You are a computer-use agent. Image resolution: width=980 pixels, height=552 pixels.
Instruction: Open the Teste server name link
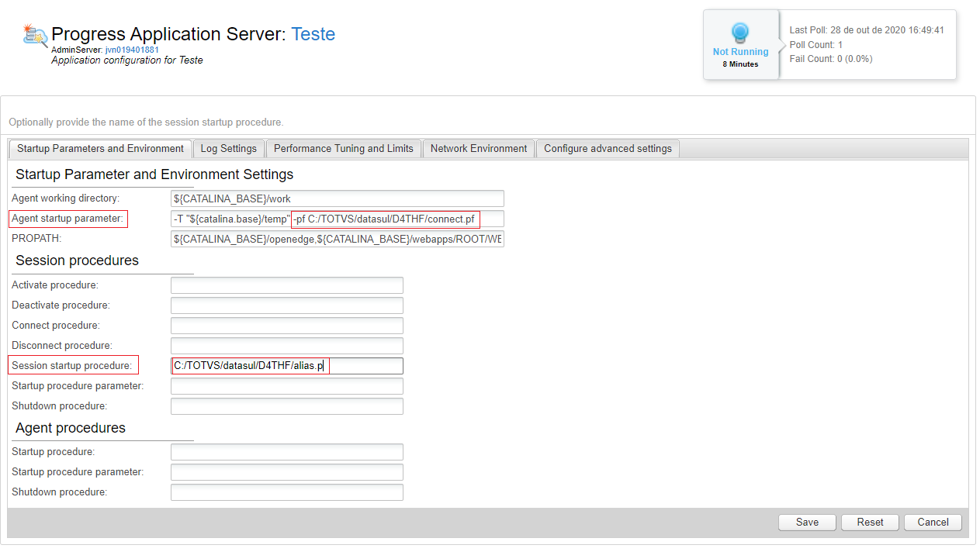coord(313,34)
